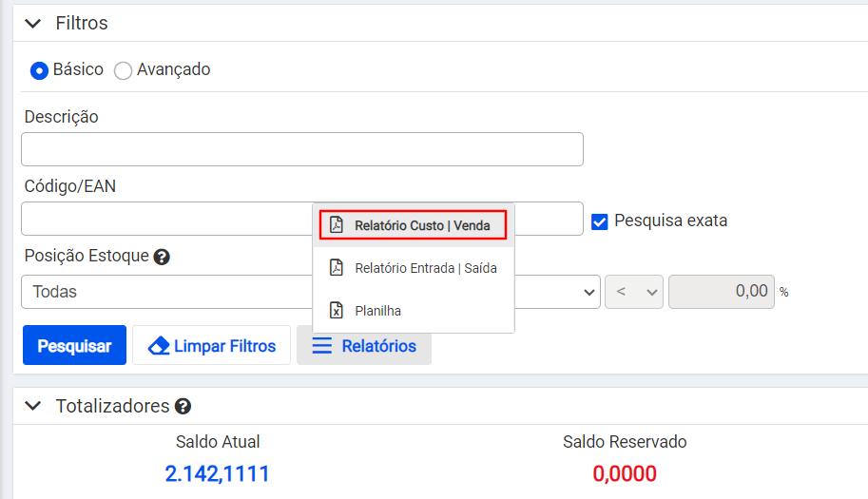Focus the Descrição text field
Image resolution: width=868 pixels, height=499 pixels.
(302, 149)
